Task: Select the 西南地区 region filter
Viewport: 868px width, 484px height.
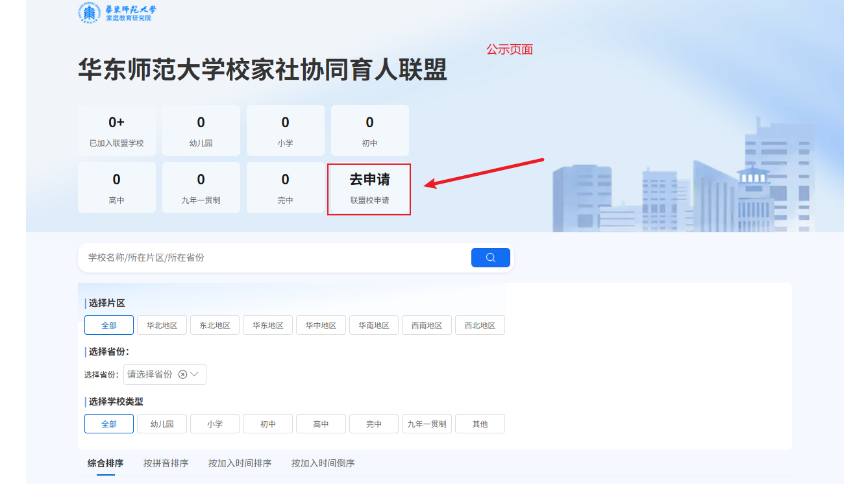Action: pyautogui.click(x=427, y=325)
